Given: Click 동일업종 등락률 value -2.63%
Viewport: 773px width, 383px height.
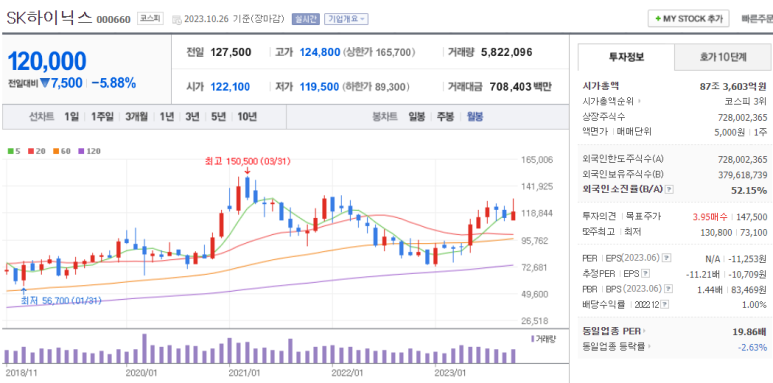Looking at the screenshot, I should point(753,347).
